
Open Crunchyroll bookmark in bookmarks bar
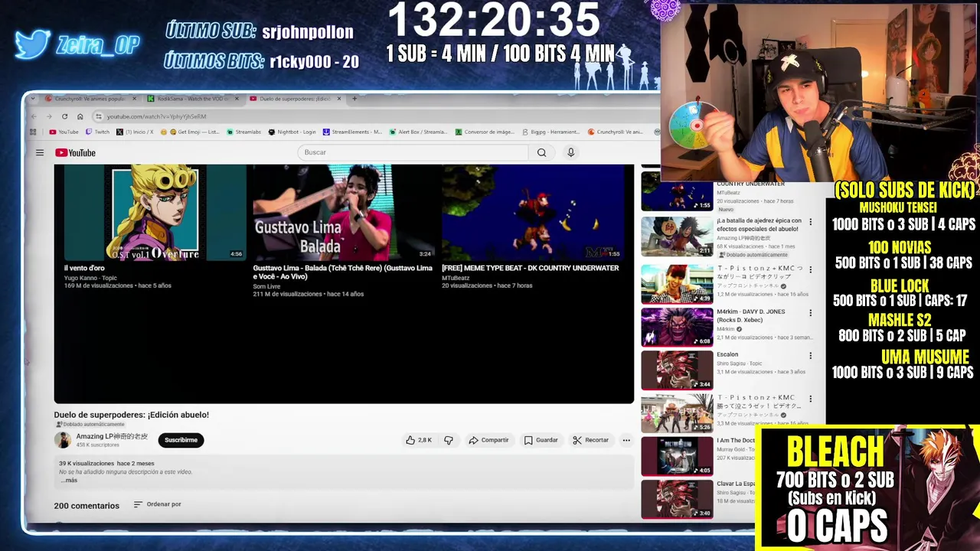pos(616,132)
